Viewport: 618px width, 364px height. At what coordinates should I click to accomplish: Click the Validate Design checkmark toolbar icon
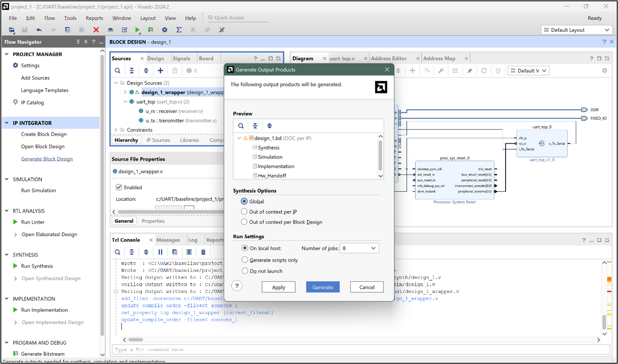[x=124, y=30]
